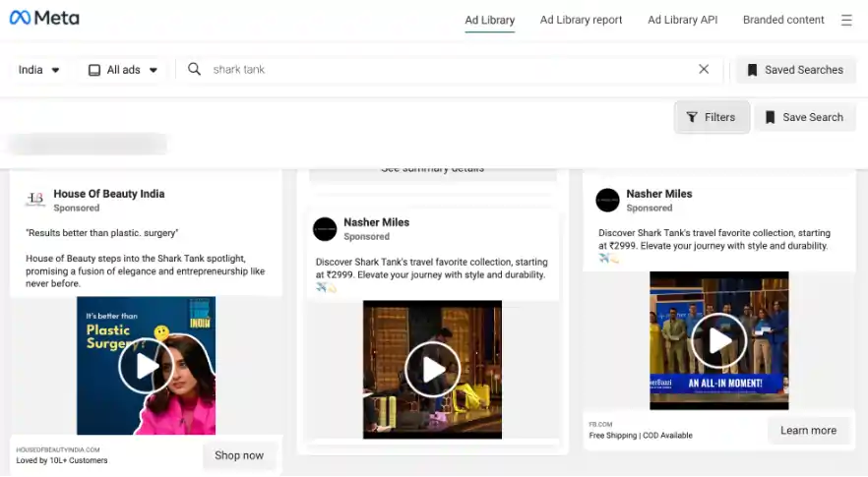
Task: Switch to Ad Library tab
Action: click(x=490, y=20)
